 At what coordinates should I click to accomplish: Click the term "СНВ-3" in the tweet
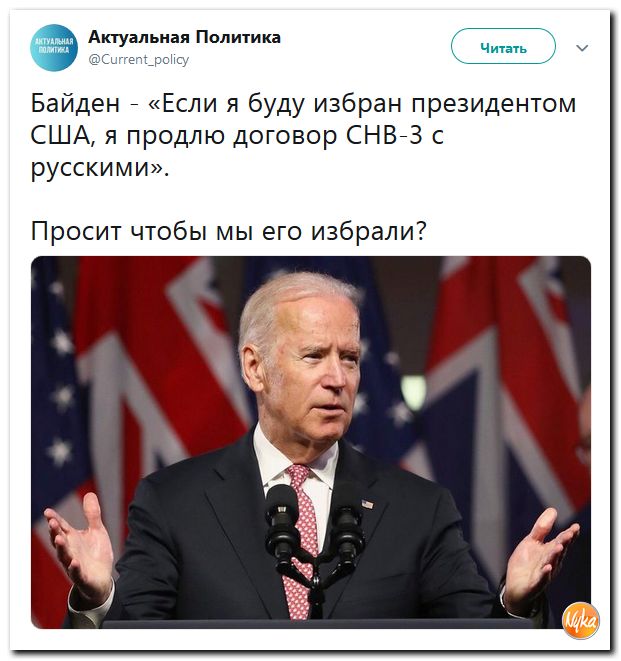pos(384,136)
